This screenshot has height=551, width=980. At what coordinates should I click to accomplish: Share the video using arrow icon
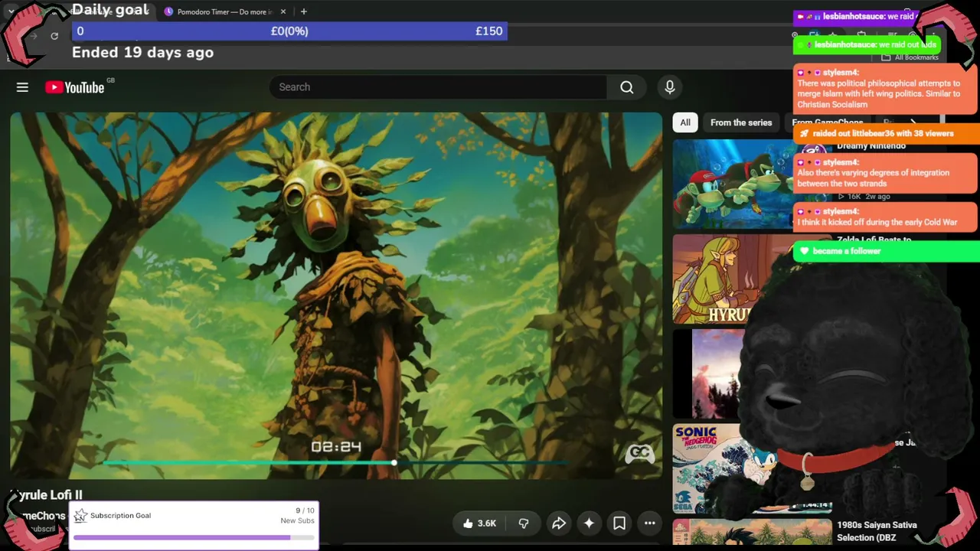point(559,523)
